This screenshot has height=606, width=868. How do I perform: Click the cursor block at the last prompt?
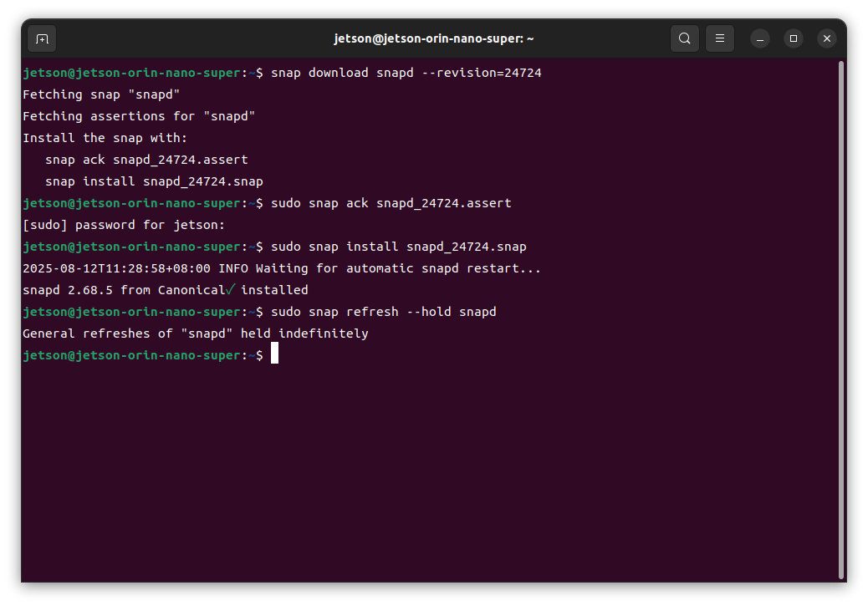pyautogui.click(x=274, y=355)
